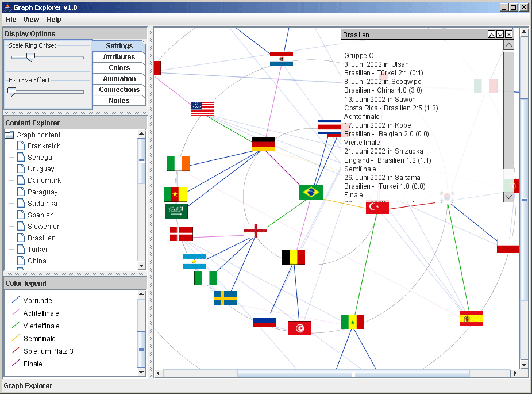Click the Sweden flag node
This screenshot has width=532, height=394.
tap(225, 298)
